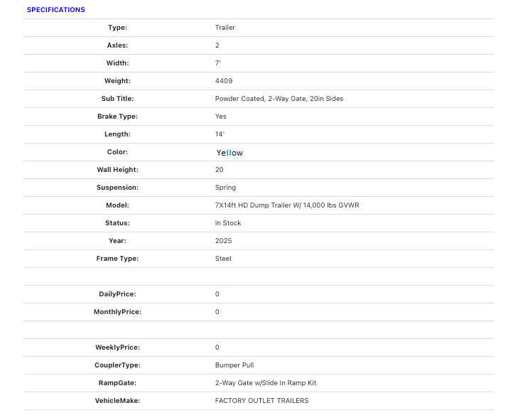Viewport: 523px width, 420px height.
Task: Click the 7X14ft HD Dump Trailer model text
Action: point(291,205)
